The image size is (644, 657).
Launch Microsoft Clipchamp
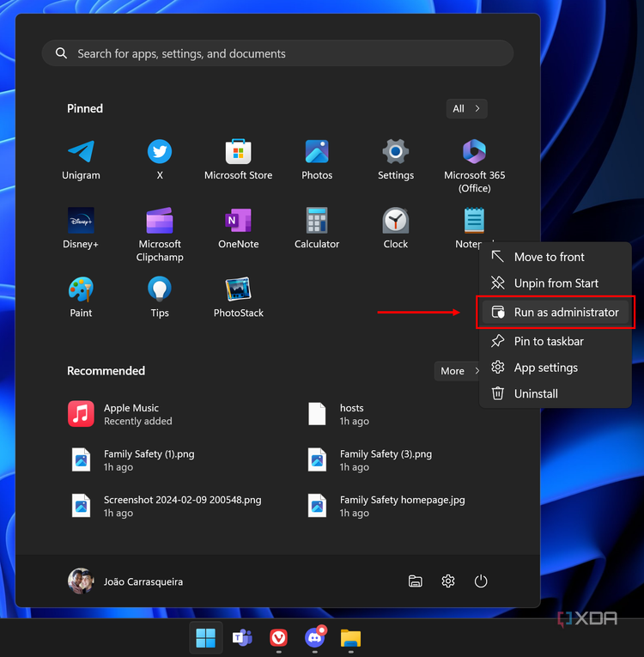(160, 234)
